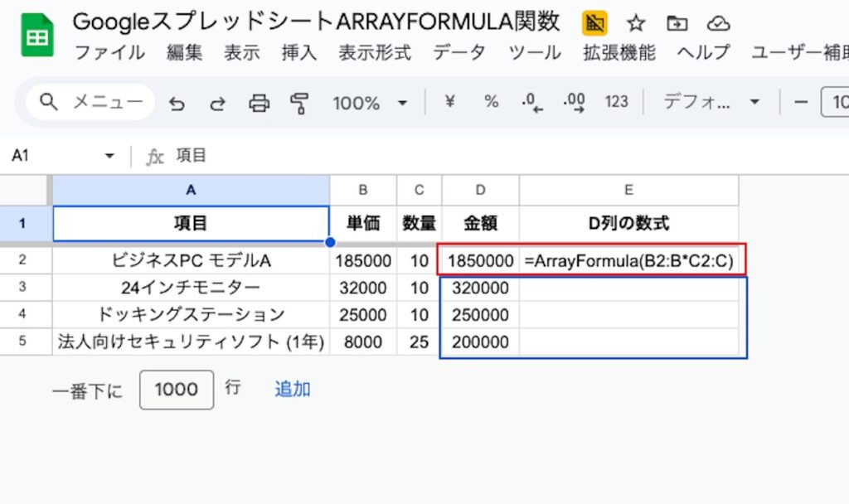Viewport: 849px width, 504px height.
Task: Open the 拡張機能 menu
Action: 619,52
